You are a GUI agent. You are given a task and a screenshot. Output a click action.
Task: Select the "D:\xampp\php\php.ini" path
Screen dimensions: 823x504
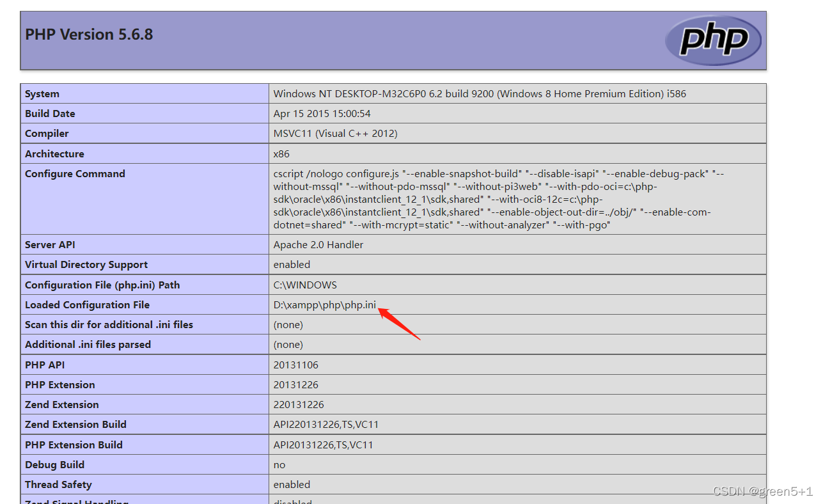tap(325, 305)
